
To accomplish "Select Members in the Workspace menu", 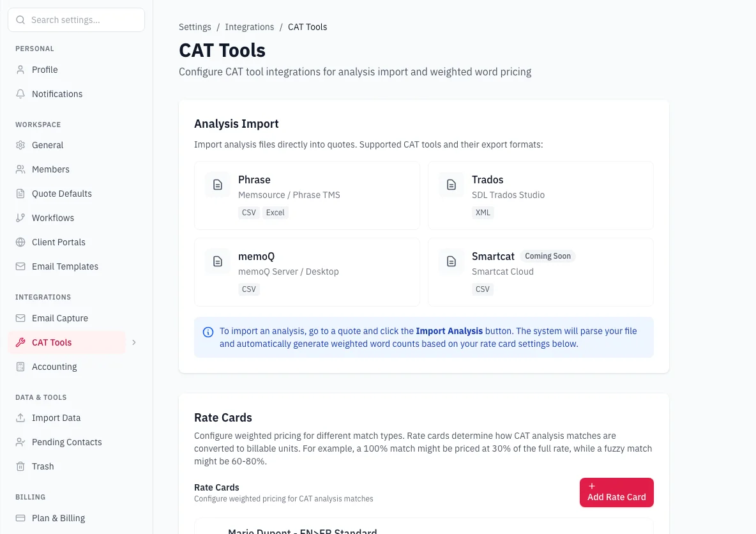I will click(x=50, y=169).
